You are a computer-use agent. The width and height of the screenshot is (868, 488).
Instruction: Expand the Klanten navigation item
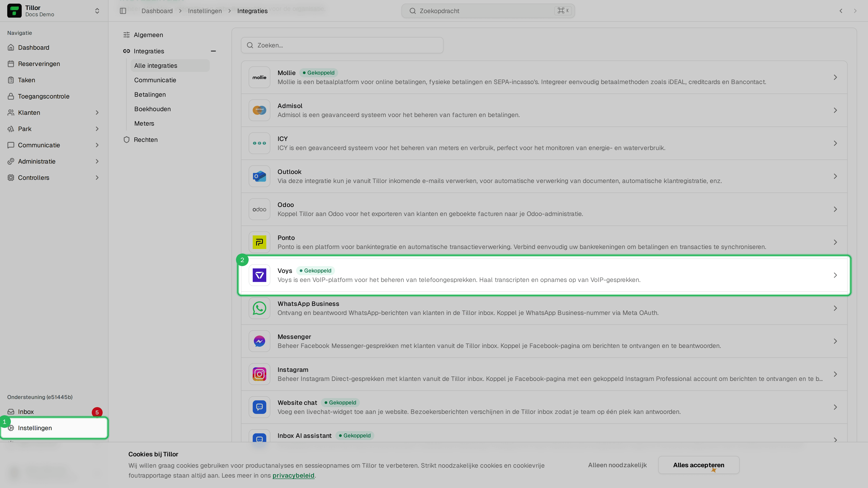(54, 113)
